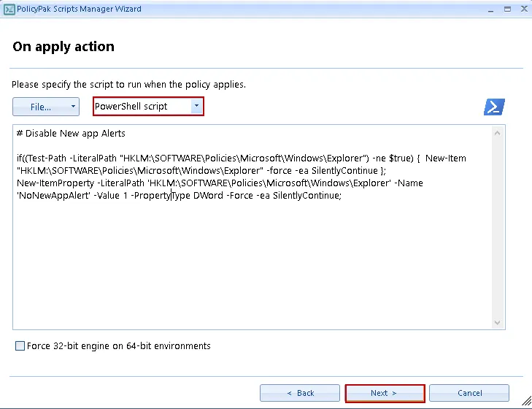Click the Force 32-bit engine label text
The height and width of the screenshot is (409, 532).
pos(118,346)
